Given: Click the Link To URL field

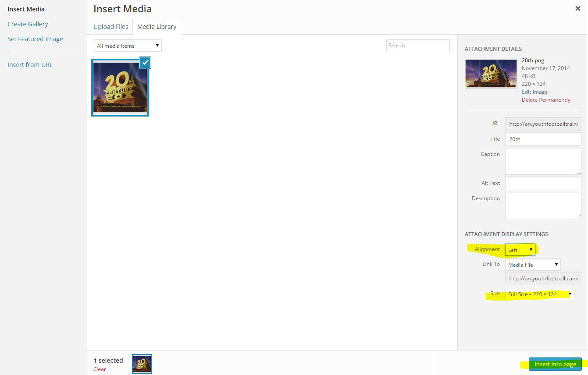Looking at the screenshot, I should pyautogui.click(x=543, y=279).
